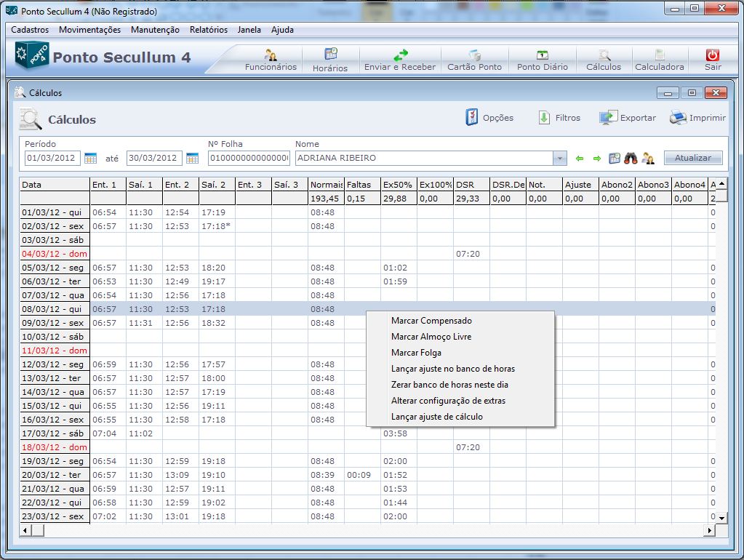Choose Marcar Almoço Livre option
This screenshot has width=744, height=560.
[x=460, y=337]
